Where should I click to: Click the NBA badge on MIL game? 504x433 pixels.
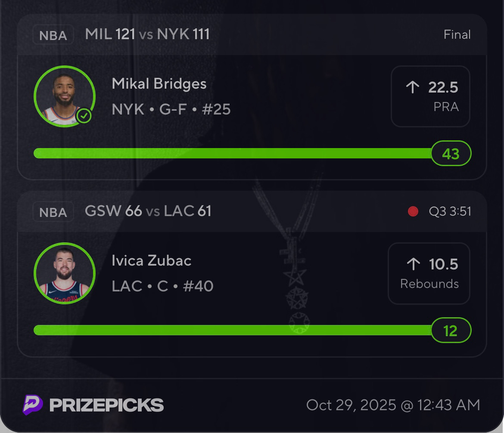click(x=53, y=35)
